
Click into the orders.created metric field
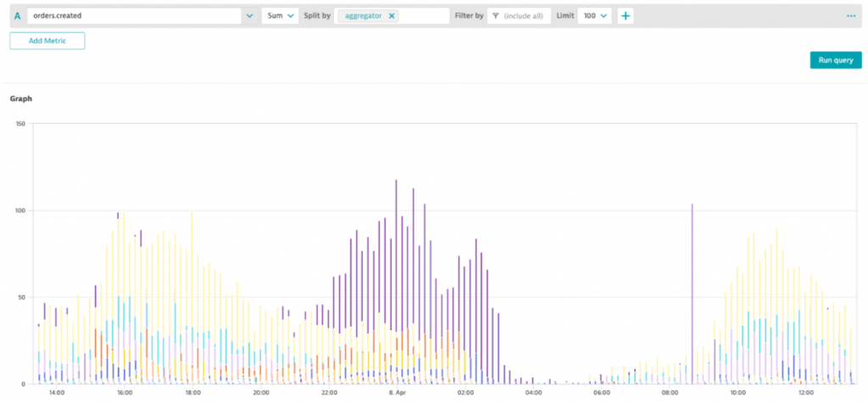click(x=127, y=16)
